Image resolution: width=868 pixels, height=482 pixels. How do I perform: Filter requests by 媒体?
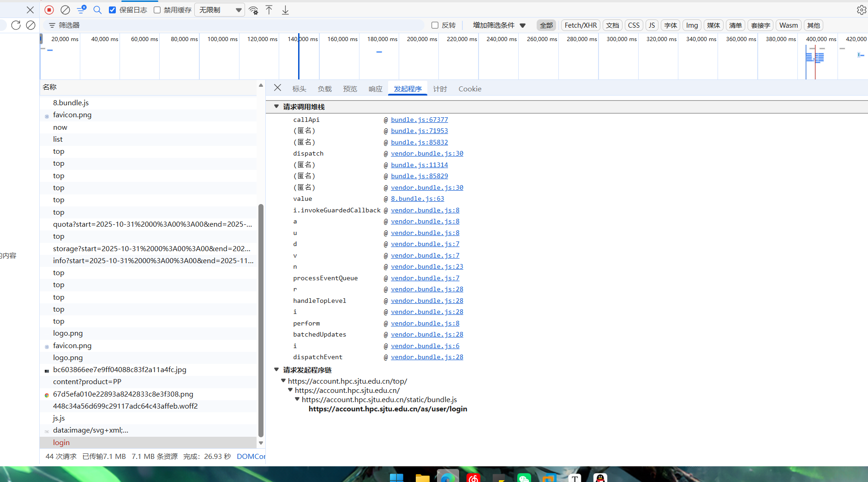point(713,25)
